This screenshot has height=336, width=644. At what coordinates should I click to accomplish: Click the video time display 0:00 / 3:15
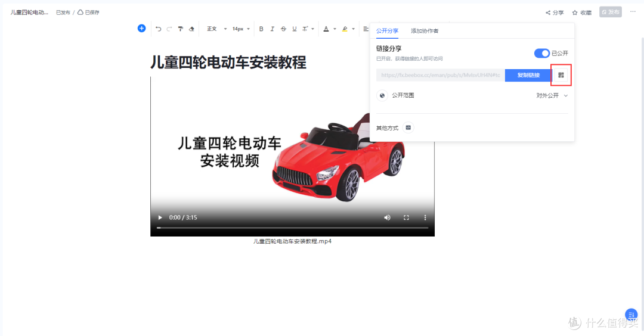click(183, 217)
